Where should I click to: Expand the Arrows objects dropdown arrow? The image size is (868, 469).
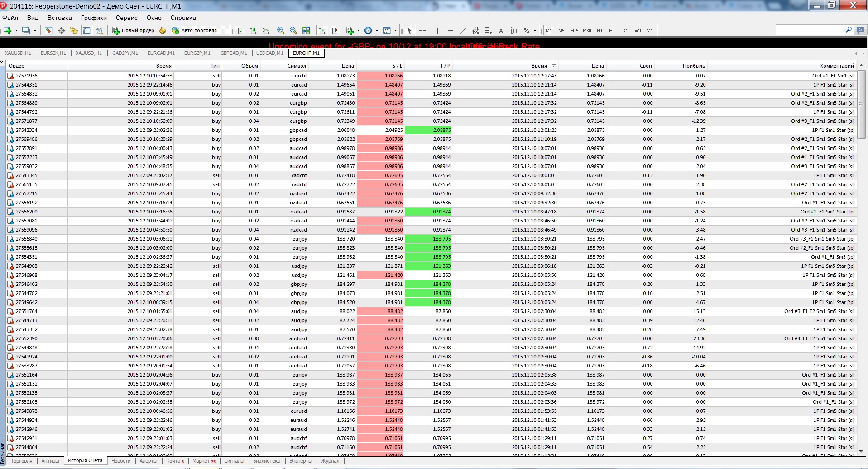click(535, 30)
